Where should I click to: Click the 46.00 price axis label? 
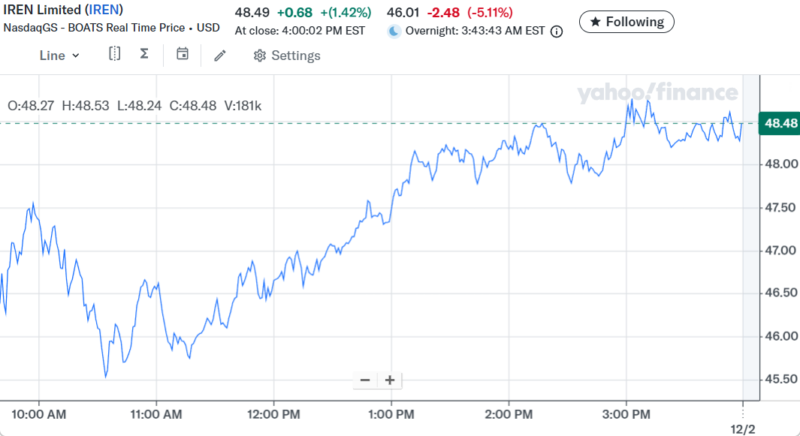780,336
